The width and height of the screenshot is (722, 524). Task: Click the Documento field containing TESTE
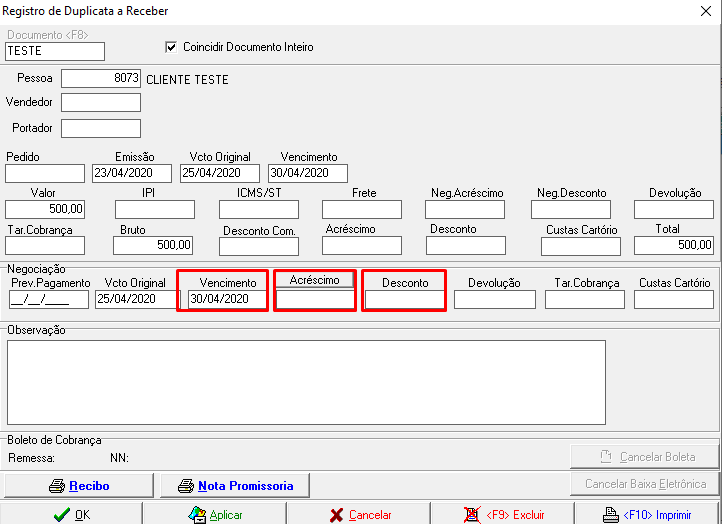click(55, 51)
